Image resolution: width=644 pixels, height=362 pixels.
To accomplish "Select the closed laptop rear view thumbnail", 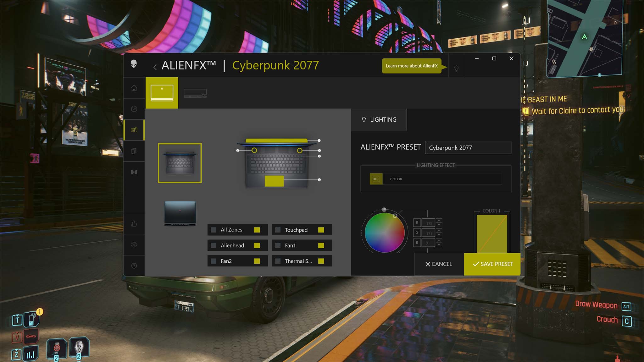I will coord(180,213).
